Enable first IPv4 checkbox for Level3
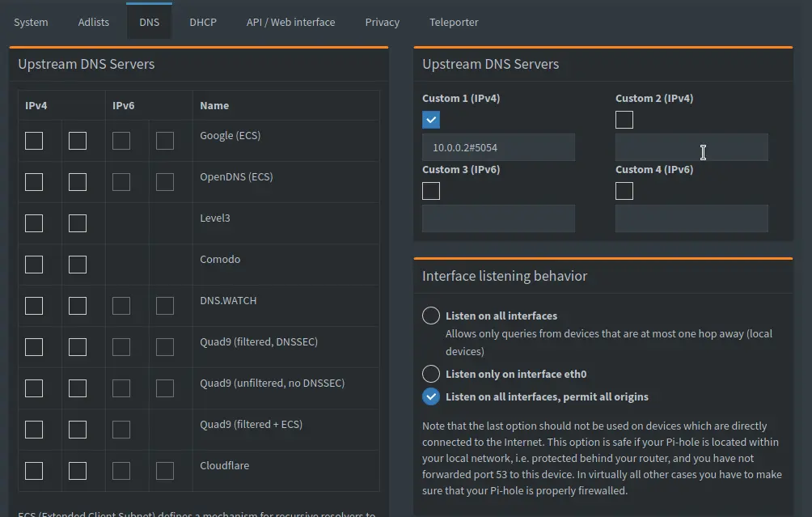This screenshot has height=517, width=812. point(34,223)
